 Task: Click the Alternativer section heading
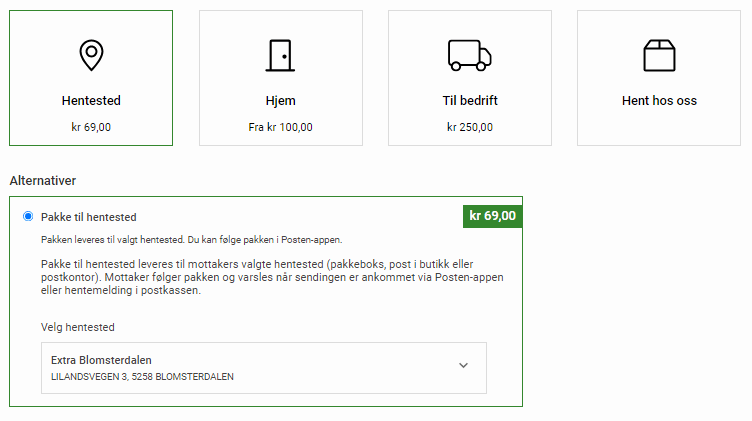tap(43, 181)
